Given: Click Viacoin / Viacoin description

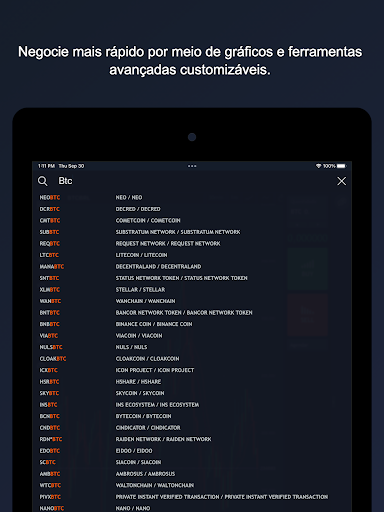Looking at the screenshot, I should coord(139,336).
